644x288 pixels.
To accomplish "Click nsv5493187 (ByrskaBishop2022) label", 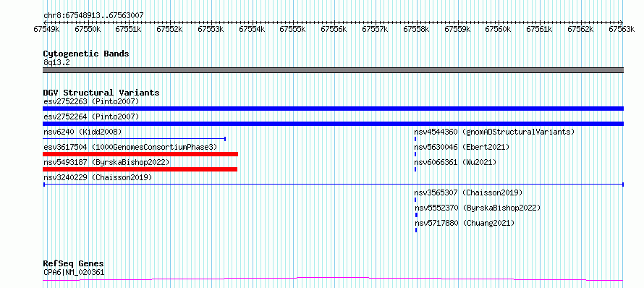I will [x=106, y=162].
